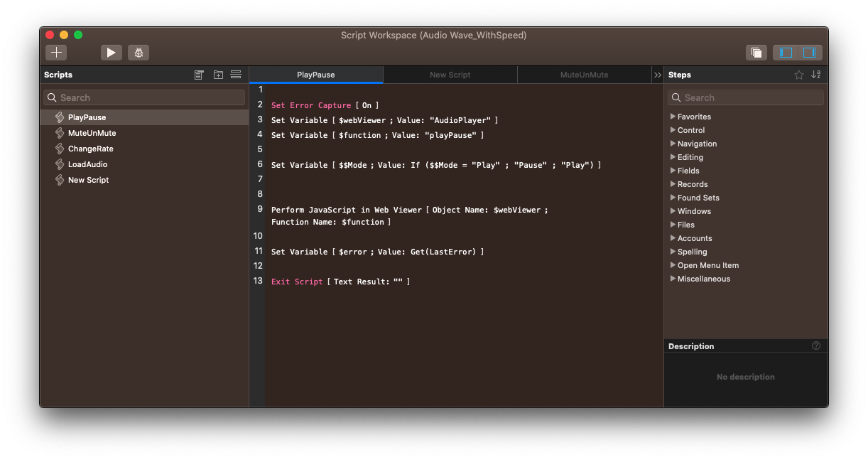The height and width of the screenshot is (460, 868).
Task: Click the script list view icon
Action: click(199, 75)
